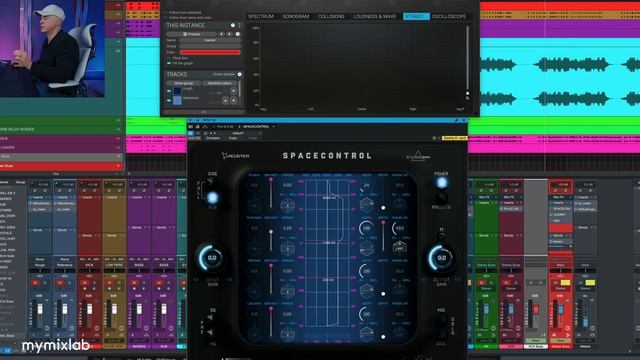Viewport: 640px width, 360px height.
Task: Click the Copy button in plugin header
Action: coord(233,138)
